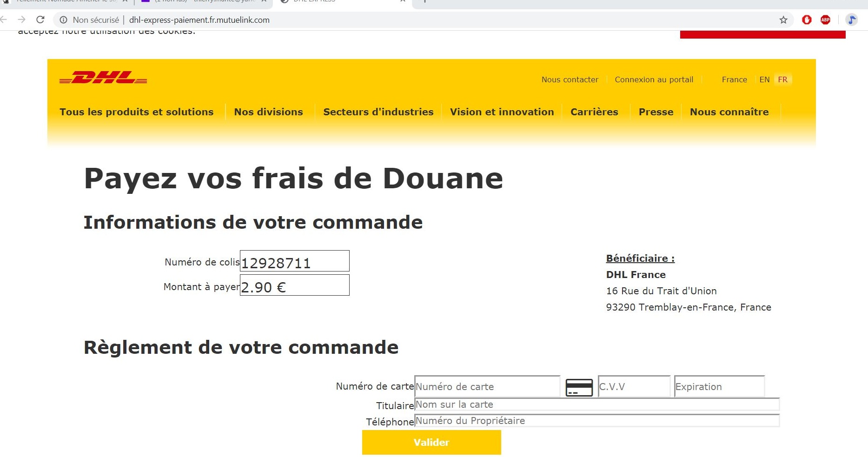Screen dimensions: 868x457
Task: Switch language to EN
Action: coord(764,79)
